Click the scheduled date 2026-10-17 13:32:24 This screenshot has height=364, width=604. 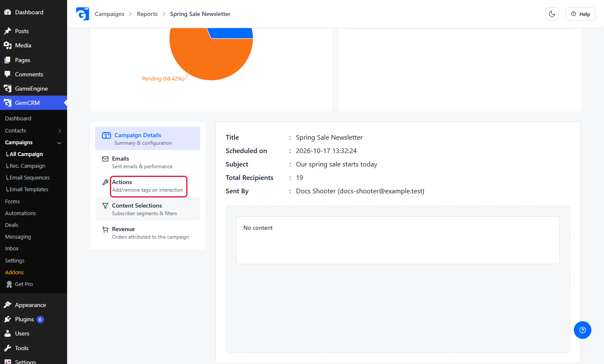(326, 151)
